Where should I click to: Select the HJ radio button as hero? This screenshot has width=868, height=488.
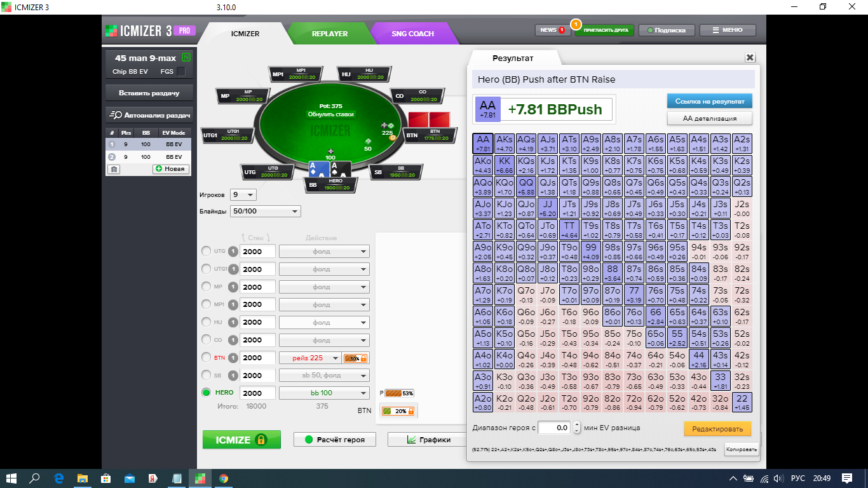pos(206,322)
